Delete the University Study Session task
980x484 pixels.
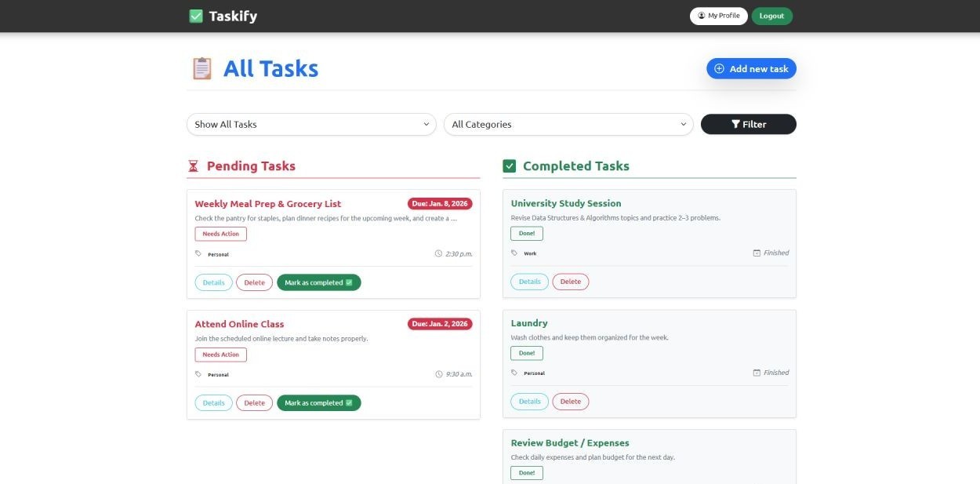point(570,281)
